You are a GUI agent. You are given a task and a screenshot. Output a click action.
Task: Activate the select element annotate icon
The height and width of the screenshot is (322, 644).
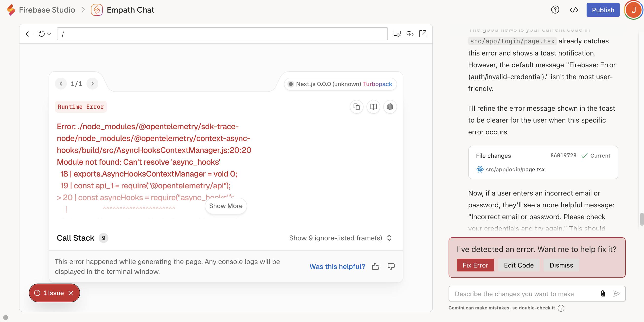397,34
